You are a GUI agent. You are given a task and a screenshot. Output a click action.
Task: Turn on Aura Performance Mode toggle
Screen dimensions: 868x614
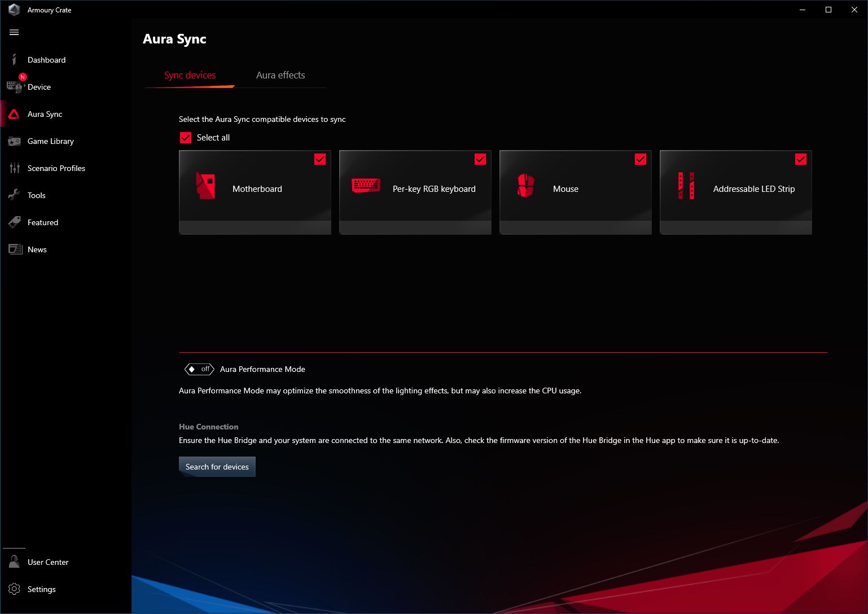point(199,369)
